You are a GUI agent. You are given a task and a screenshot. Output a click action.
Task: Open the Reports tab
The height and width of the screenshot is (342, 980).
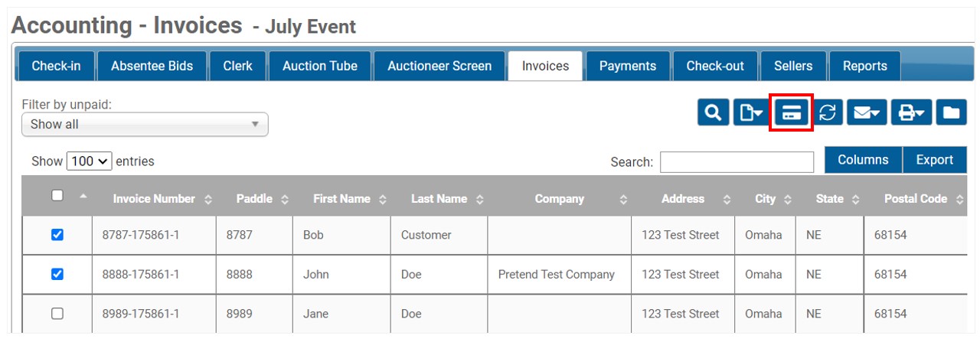[x=865, y=66]
